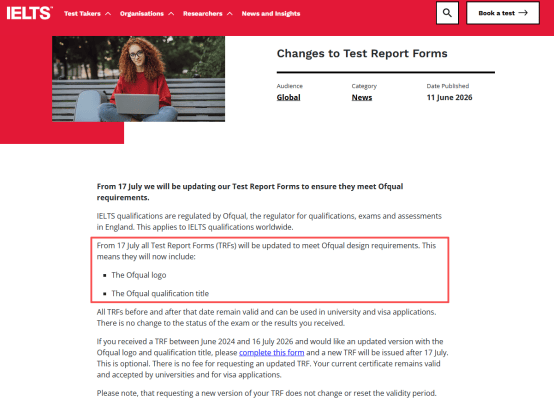This screenshot has height=412, width=554.
Task: Open the Test Takers menu
Action: (x=82, y=14)
